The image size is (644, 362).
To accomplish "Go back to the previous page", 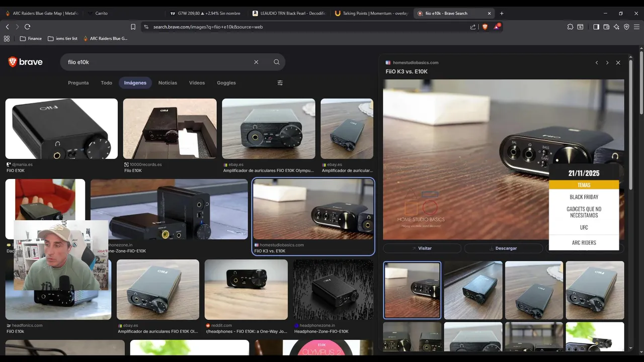I will point(7,27).
